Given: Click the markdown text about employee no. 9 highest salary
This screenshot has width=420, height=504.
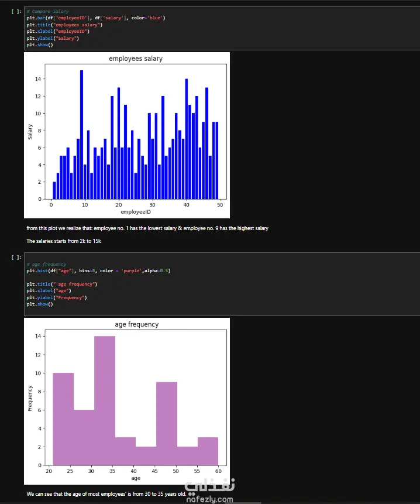Looking at the screenshot, I should 147,228.
